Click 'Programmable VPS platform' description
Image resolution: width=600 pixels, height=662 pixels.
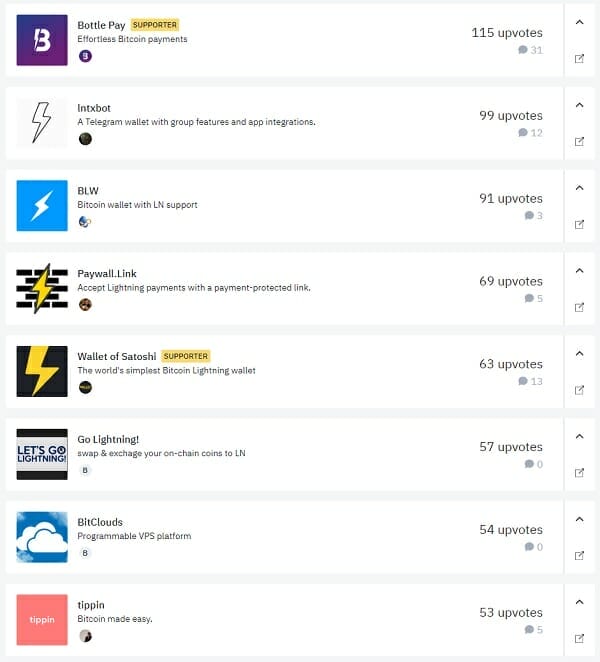point(134,536)
